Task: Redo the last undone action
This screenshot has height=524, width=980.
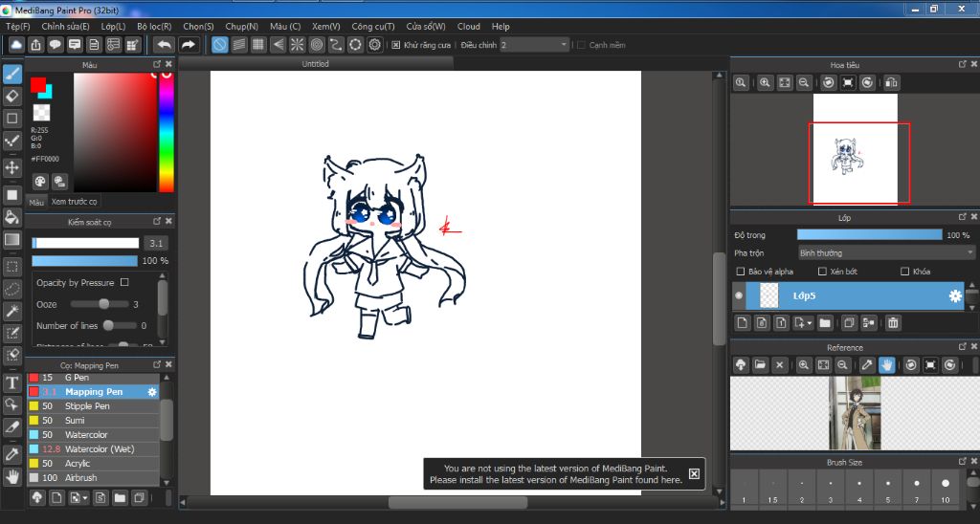Action: point(188,44)
